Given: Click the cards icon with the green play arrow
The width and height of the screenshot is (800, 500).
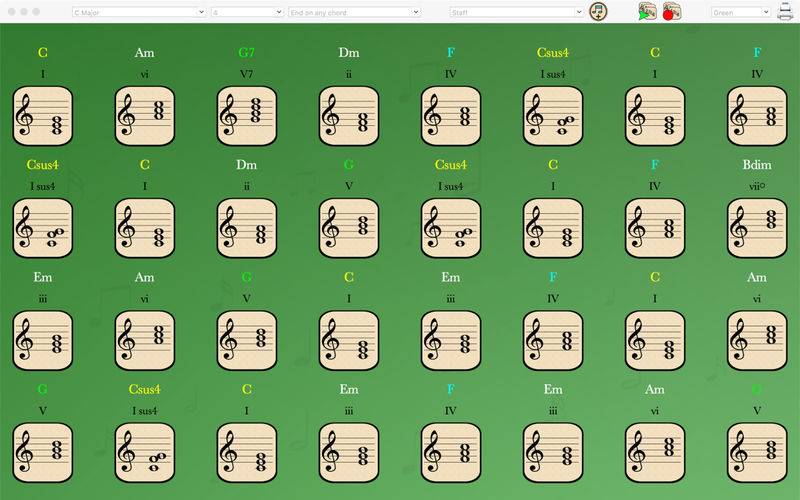Looking at the screenshot, I should [x=647, y=11].
